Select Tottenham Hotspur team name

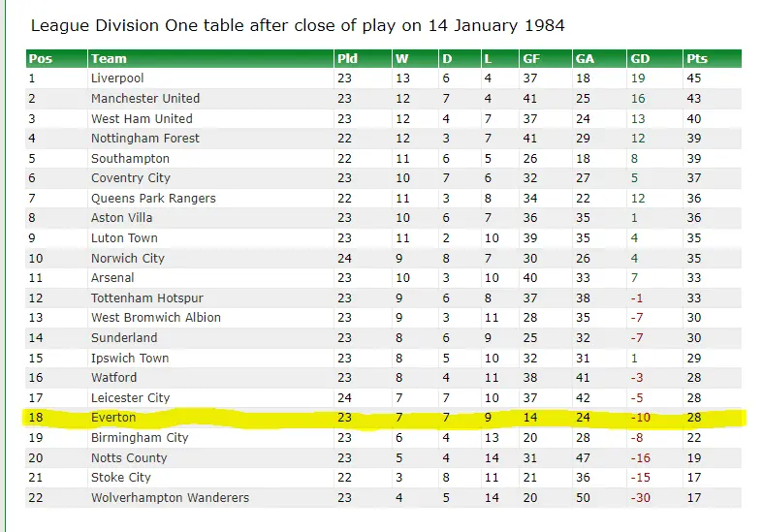coord(147,298)
